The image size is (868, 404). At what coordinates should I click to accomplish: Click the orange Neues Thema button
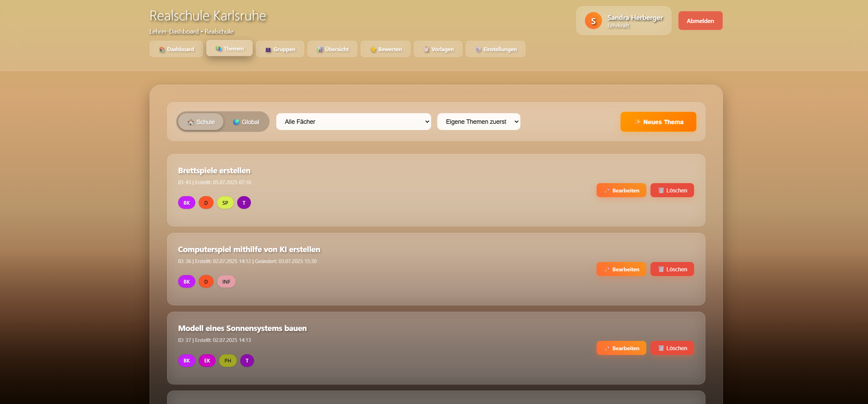pos(658,121)
